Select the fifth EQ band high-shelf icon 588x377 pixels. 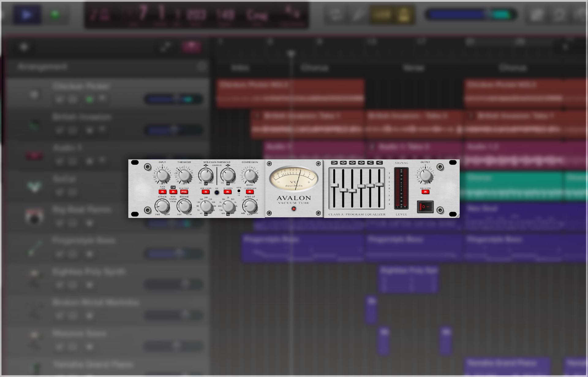click(370, 163)
